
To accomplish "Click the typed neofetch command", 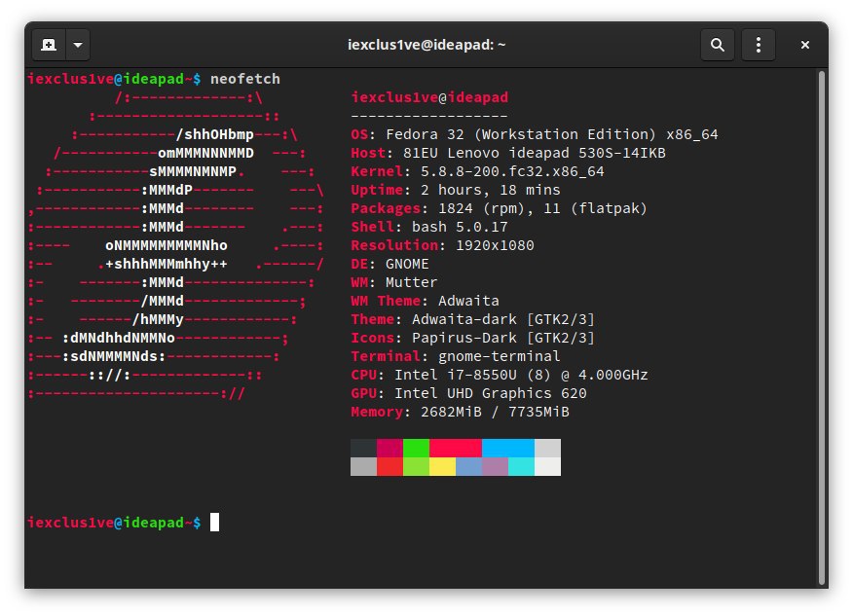I will tap(245, 79).
